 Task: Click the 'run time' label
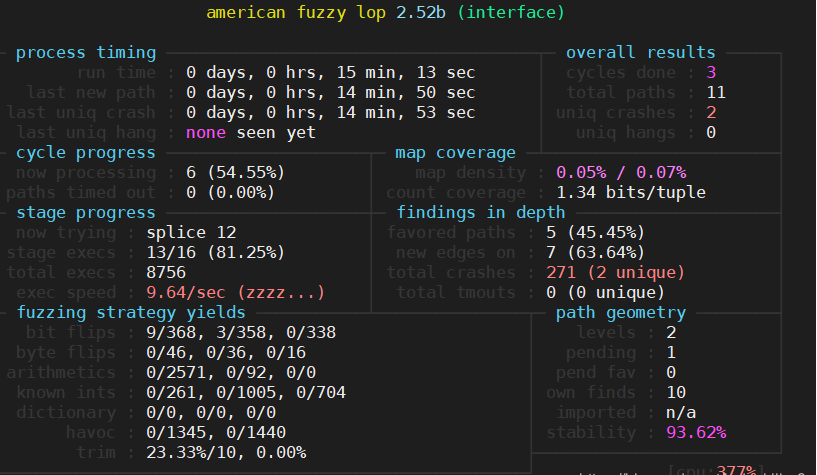click(x=116, y=72)
